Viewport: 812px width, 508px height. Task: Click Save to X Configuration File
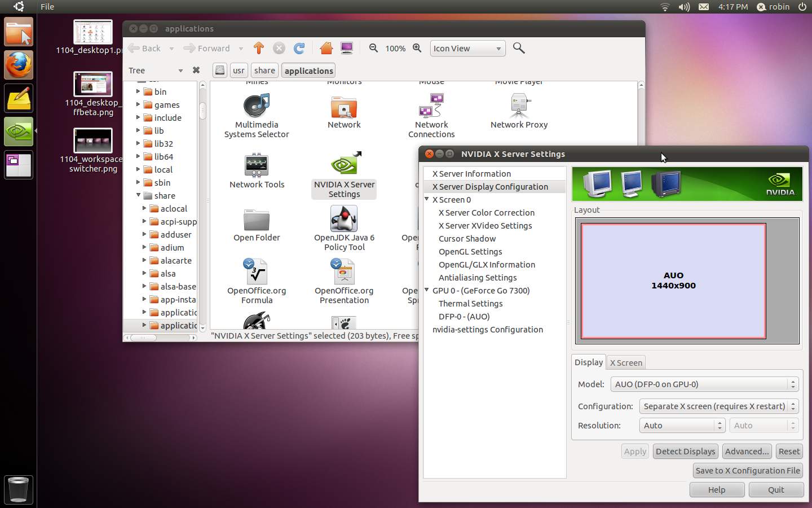click(x=748, y=471)
